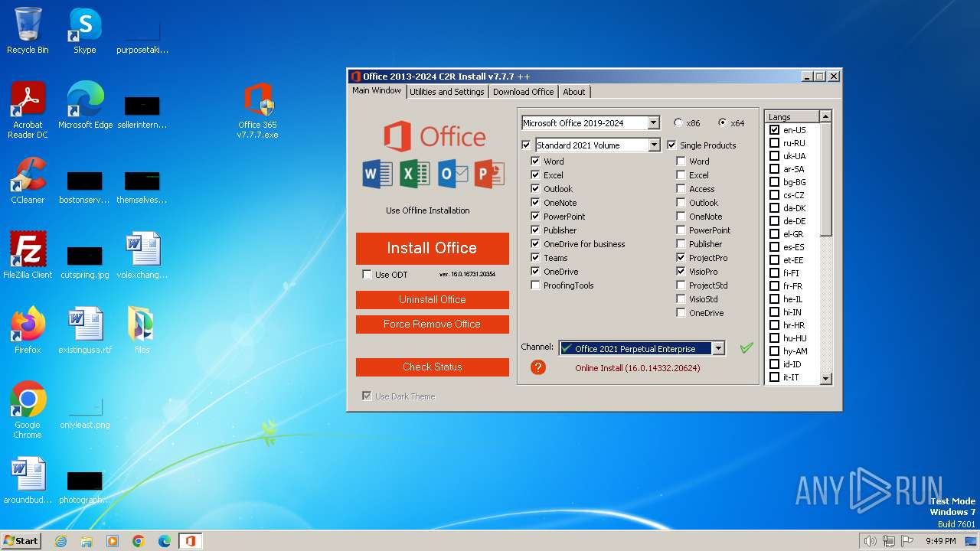This screenshot has height=551, width=980.
Task: Check the de-DE language
Action: click(x=774, y=221)
